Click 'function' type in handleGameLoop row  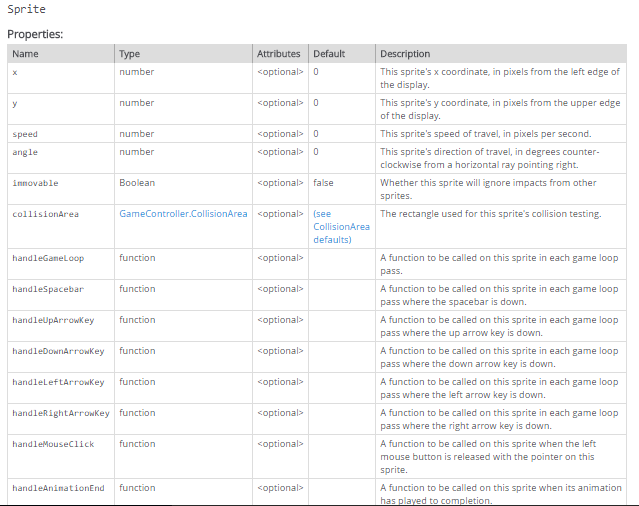click(137, 258)
